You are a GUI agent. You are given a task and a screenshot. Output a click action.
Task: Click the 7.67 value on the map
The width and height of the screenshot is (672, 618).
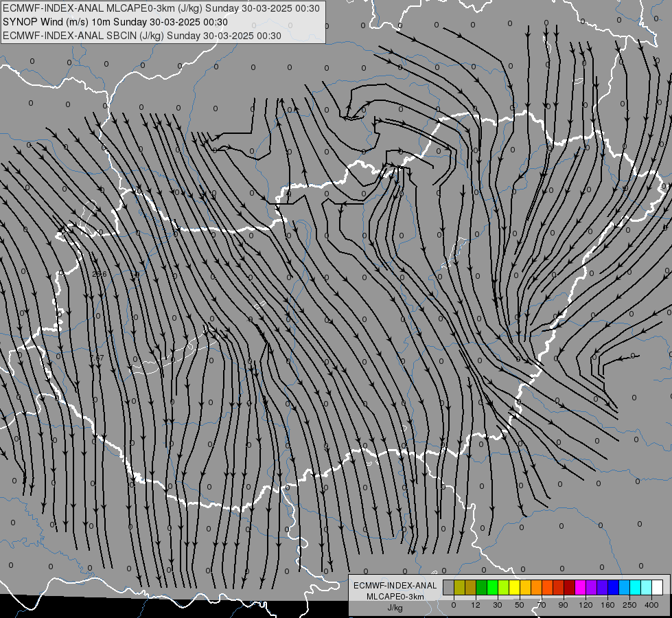pos(97,357)
